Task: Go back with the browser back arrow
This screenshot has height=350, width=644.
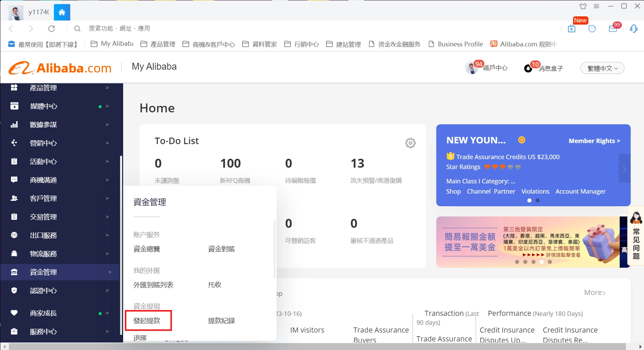Action: click(11, 29)
